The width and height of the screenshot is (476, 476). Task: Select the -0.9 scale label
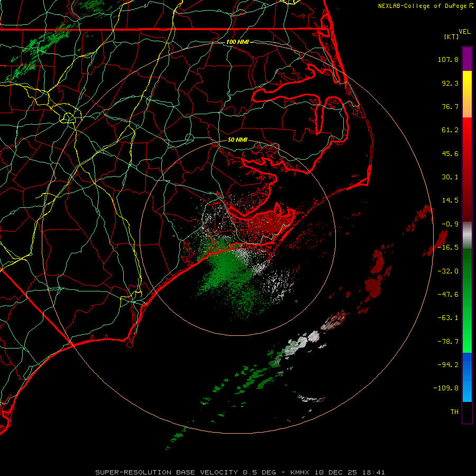click(x=450, y=224)
